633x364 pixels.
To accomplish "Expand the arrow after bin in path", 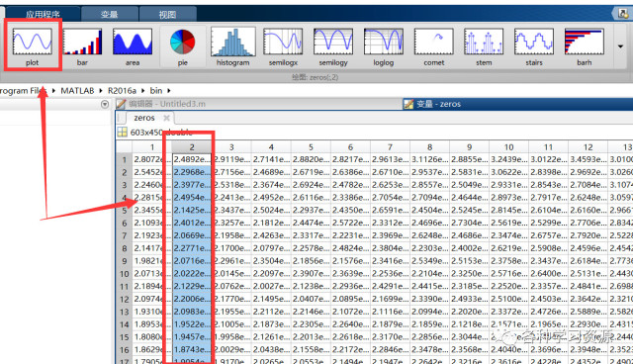I will coord(169,91).
